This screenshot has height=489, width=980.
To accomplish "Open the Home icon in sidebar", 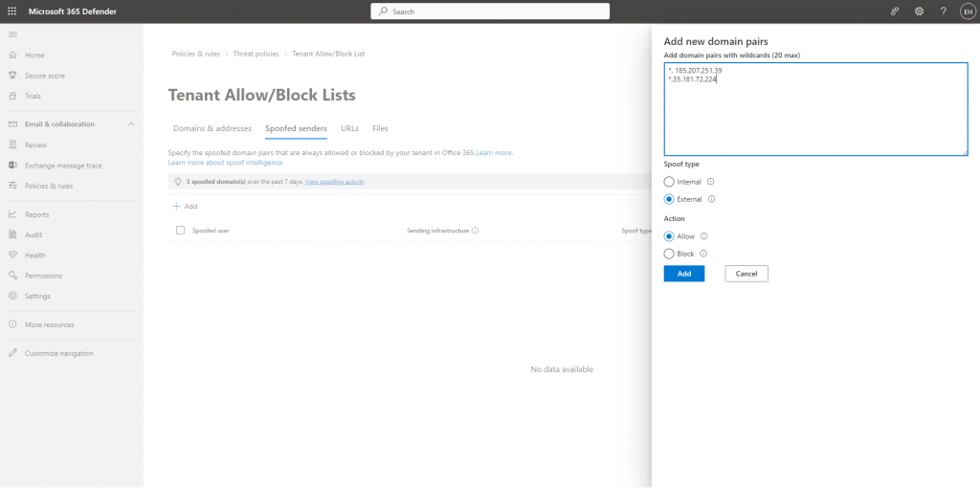I will pyautogui.click(x=12, y=56).
